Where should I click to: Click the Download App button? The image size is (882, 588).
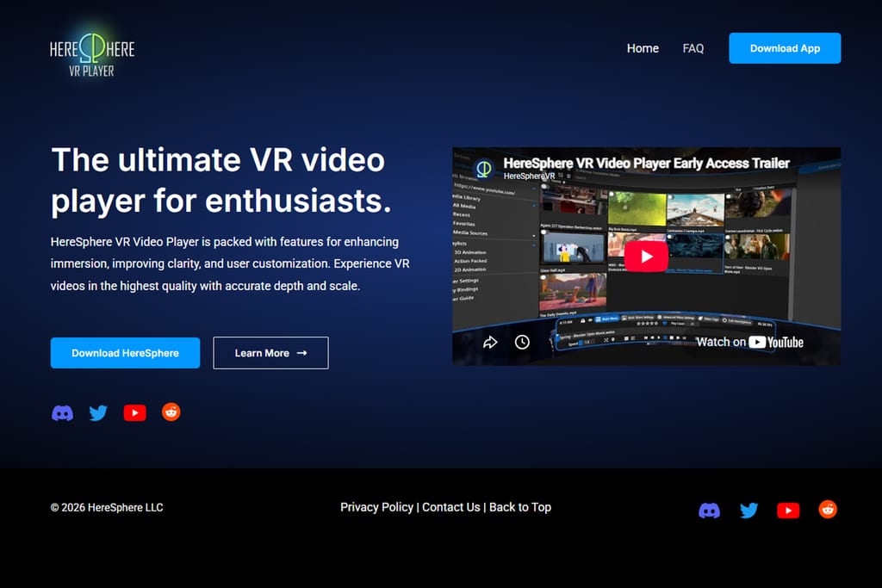(785, 48)
